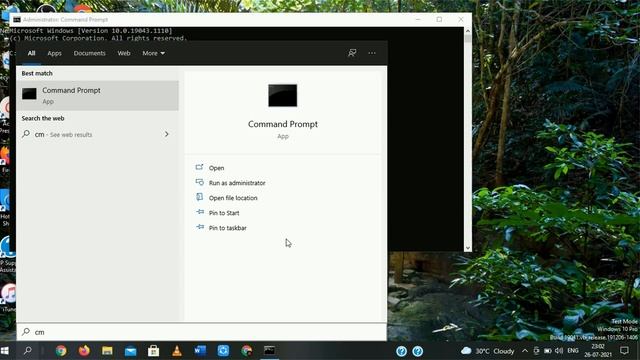640x360 pixels.
Task: Click the Open action icon
Action: 200,167
